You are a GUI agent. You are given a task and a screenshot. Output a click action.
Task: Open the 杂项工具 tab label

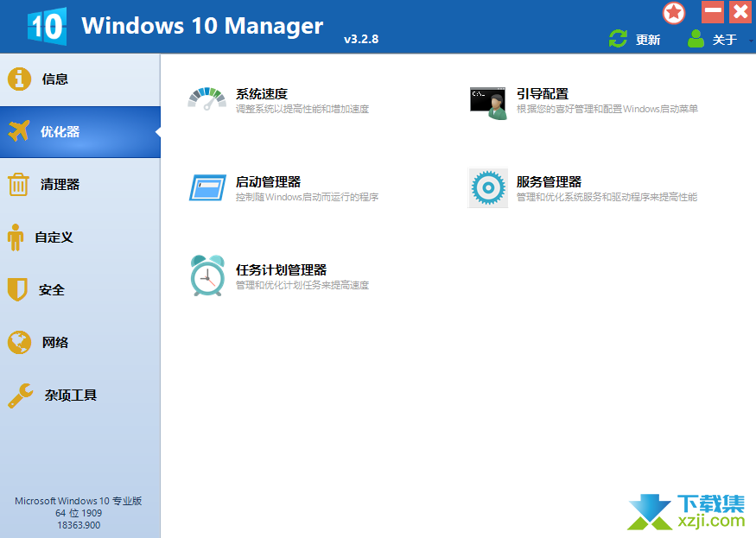point(70,396)
